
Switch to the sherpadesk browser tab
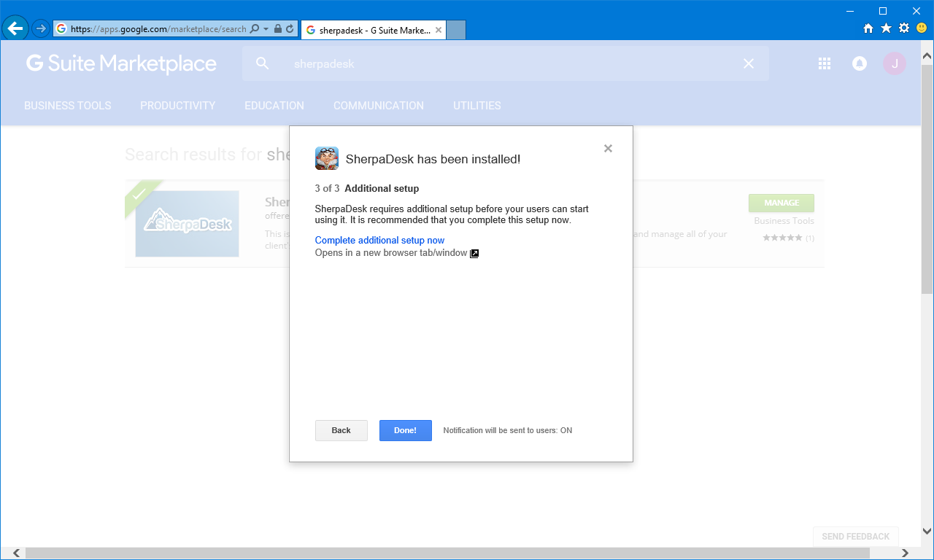371,30
